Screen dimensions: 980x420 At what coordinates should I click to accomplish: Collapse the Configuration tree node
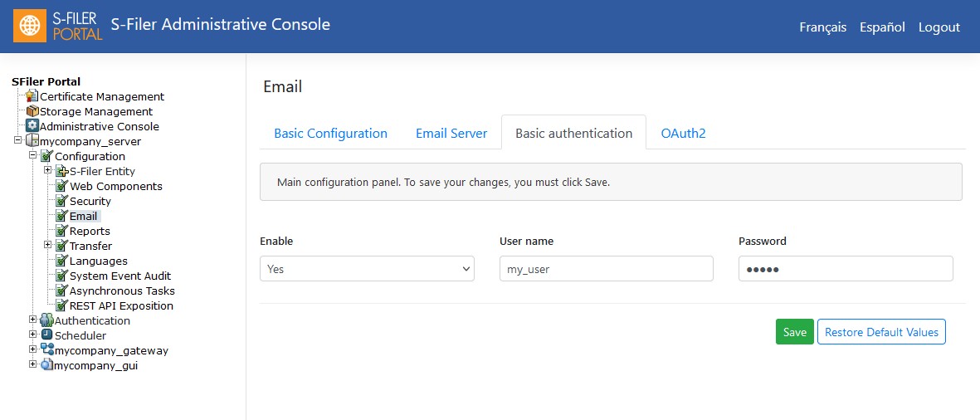[x=32, y=155]
